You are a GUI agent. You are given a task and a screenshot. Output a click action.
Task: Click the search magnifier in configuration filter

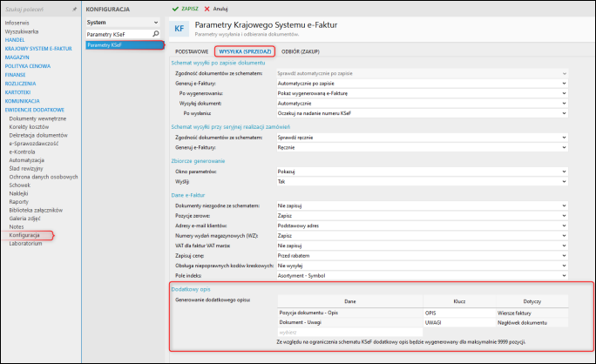click(155, 33)
